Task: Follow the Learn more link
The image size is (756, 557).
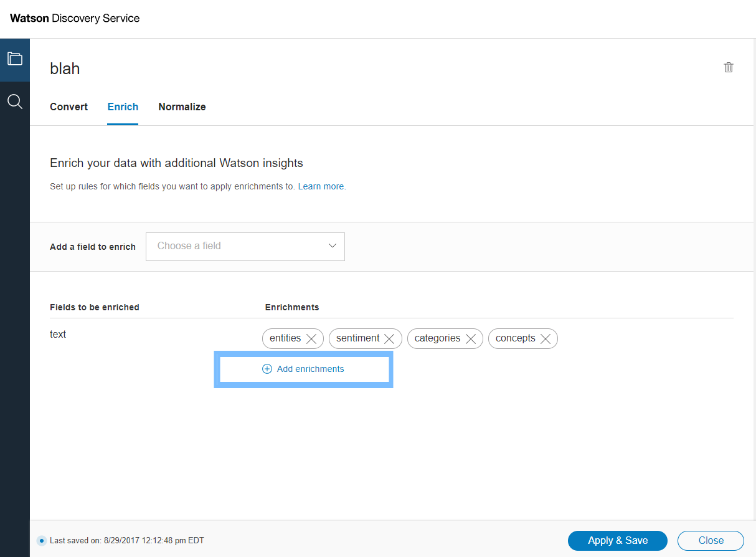Action: pyautogui.click(x=321, y=186)
